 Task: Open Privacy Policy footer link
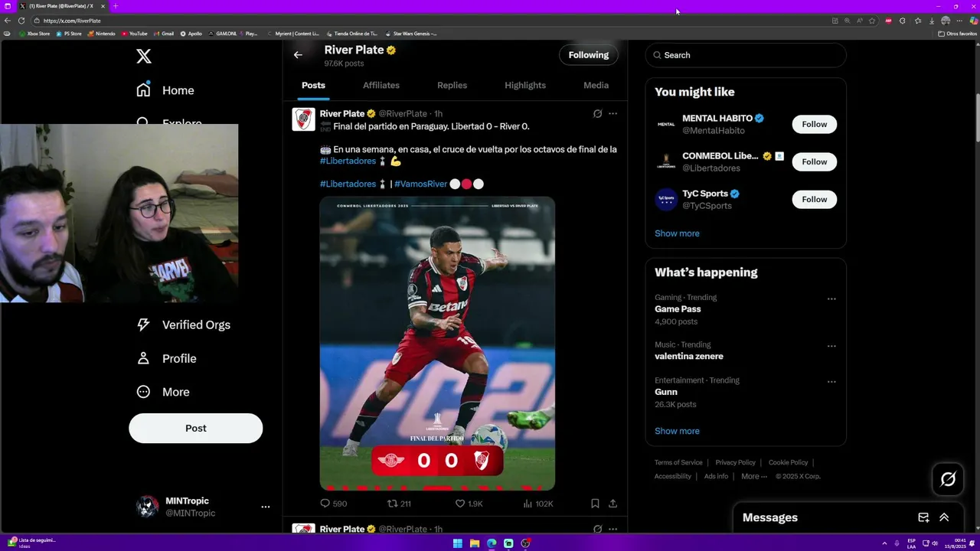click(x=735, y=462)
